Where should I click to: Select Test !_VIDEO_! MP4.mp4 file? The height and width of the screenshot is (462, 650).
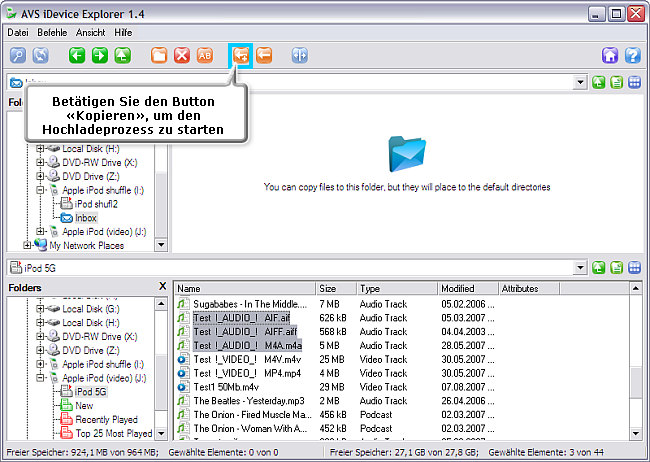click(x=247, y=373)
